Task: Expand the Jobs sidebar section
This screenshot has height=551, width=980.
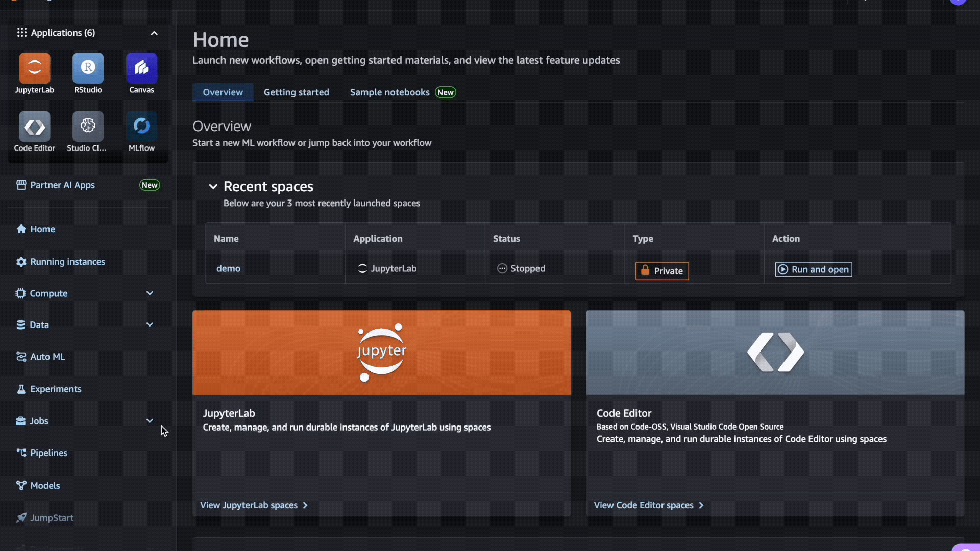Action: click(x=150, y=421)
